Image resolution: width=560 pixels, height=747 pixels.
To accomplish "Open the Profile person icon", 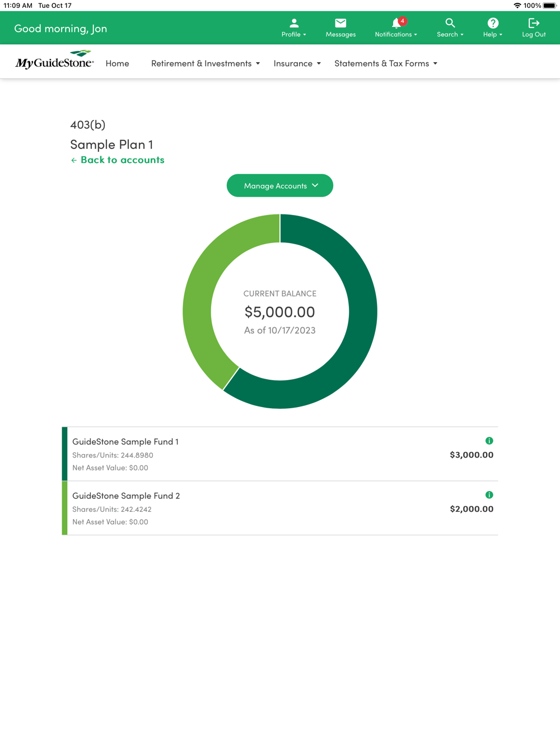I will 294,23.
